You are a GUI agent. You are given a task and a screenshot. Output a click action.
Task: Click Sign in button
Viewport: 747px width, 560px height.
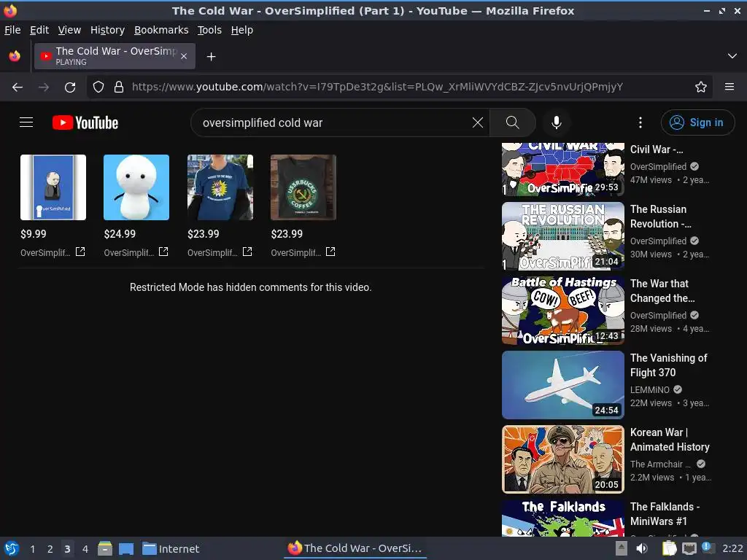[697, 122]
